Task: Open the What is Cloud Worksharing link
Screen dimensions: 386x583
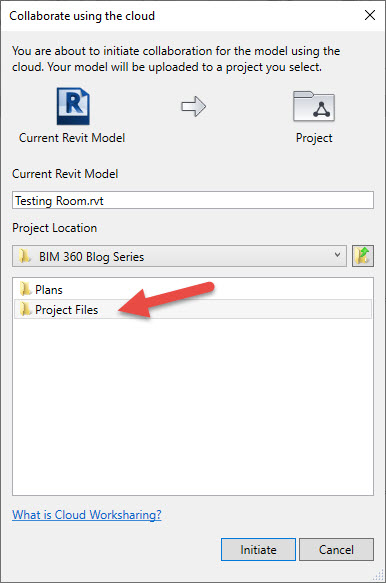Action: [x=87, y=515]
